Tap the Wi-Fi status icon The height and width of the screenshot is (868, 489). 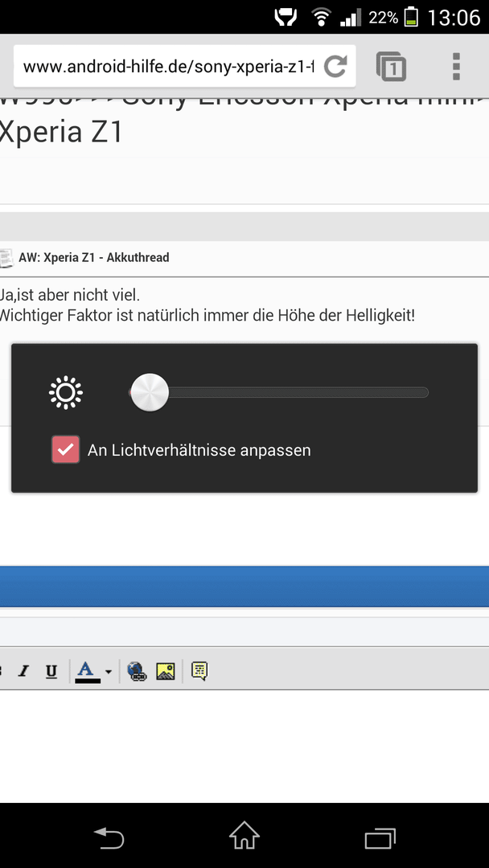(x=320, y=17)
